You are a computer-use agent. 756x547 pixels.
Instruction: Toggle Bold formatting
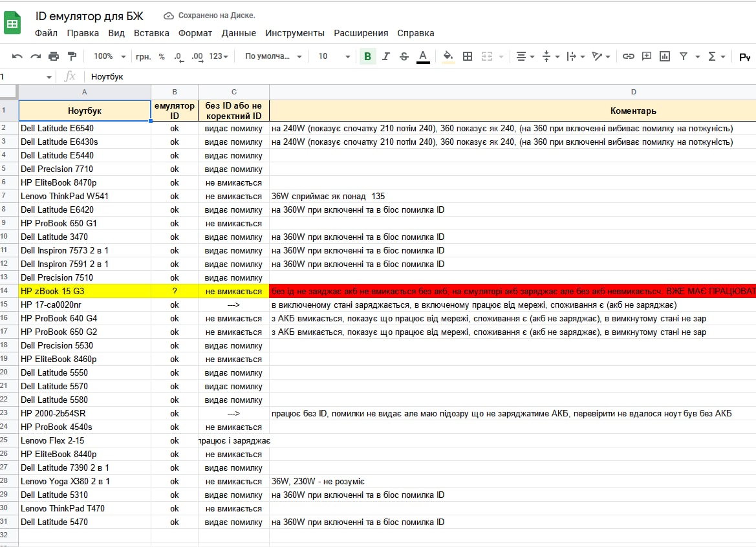(x=367, y=56)
